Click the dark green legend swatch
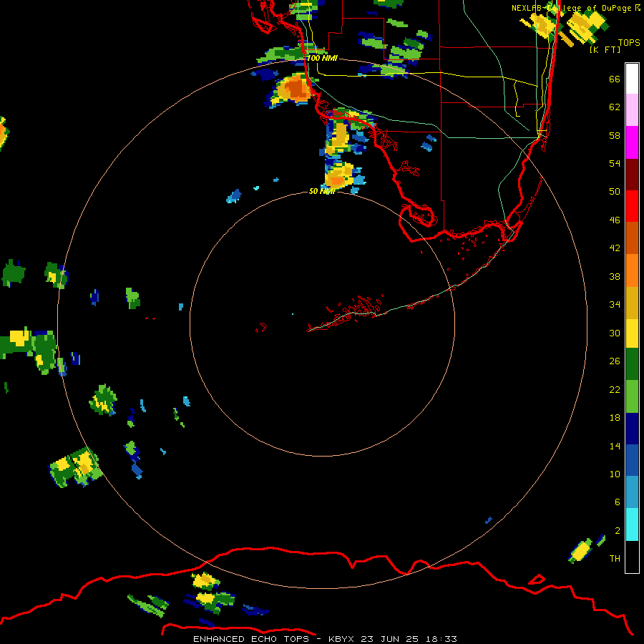 pyautogui.click(x=632, y=364)
